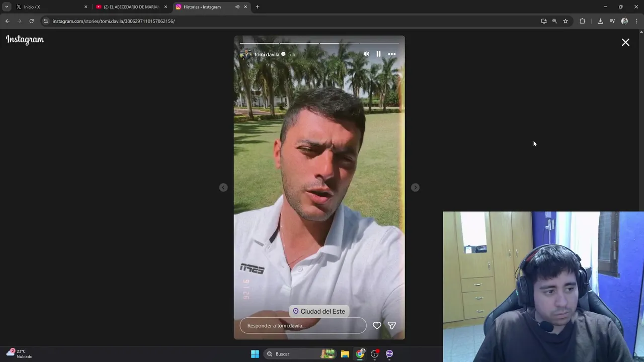Open File Explorer from the taskbar
Viewport: 644px width, 362px height.
point(345,354)
